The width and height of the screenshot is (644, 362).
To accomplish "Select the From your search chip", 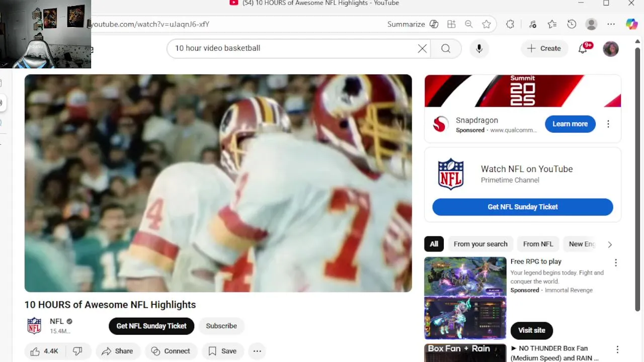I will [480, 244].
